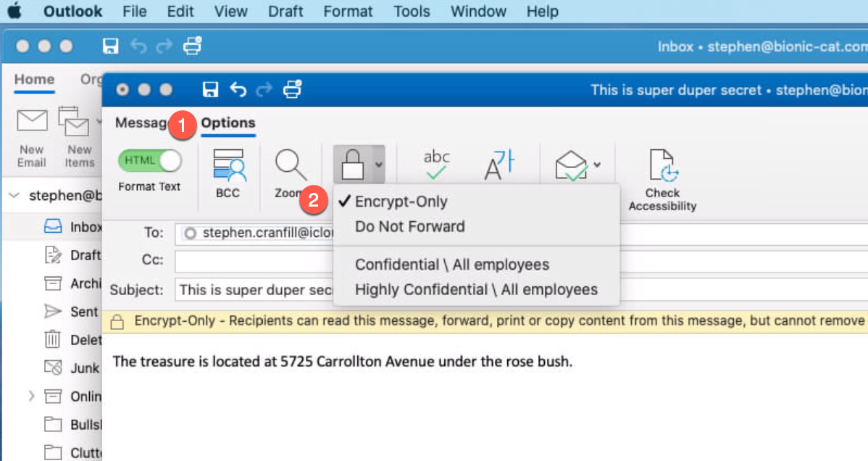868x461 pixels.
Task: Switch to the Message tab in compose window
Action: coord(141,122)
